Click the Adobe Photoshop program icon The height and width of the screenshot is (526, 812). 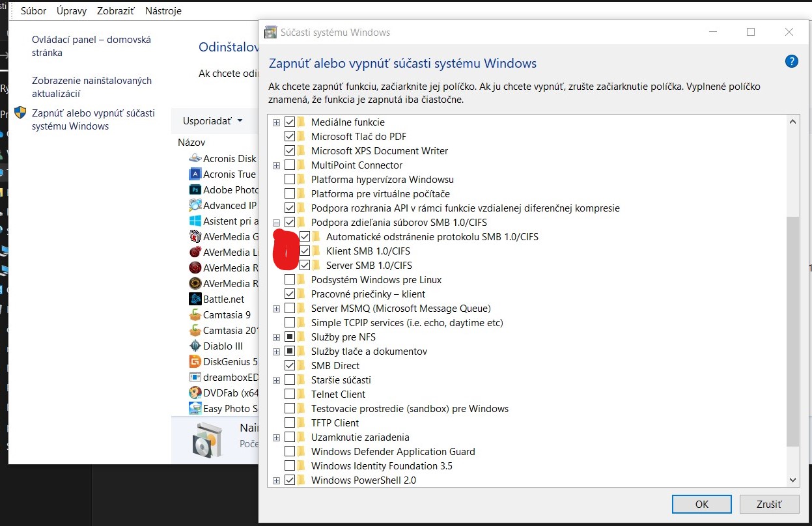click(x=195, y=190)
